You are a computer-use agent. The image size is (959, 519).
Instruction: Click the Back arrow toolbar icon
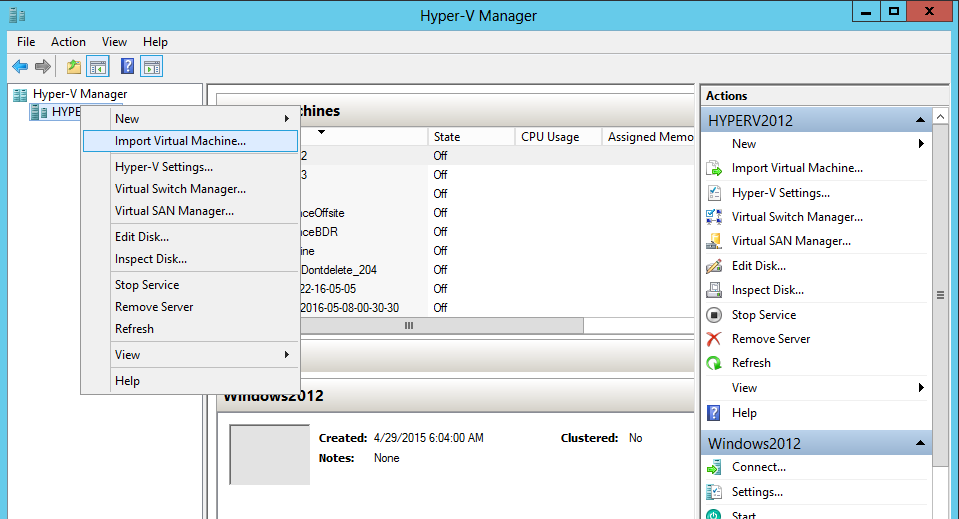tap(20, 67)
